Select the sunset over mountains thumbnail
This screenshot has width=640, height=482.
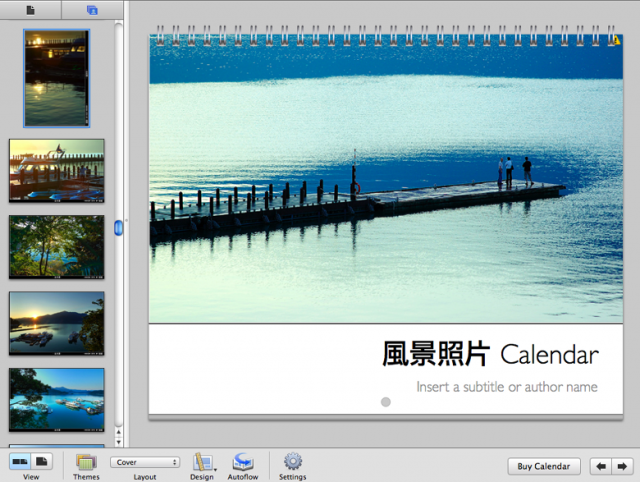[x=57, y=323]
